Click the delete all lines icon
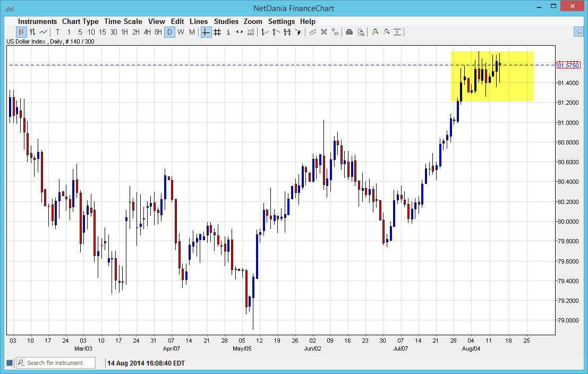Image resolution: width=588 pixels, height=374 pixels. pos(335,32)
